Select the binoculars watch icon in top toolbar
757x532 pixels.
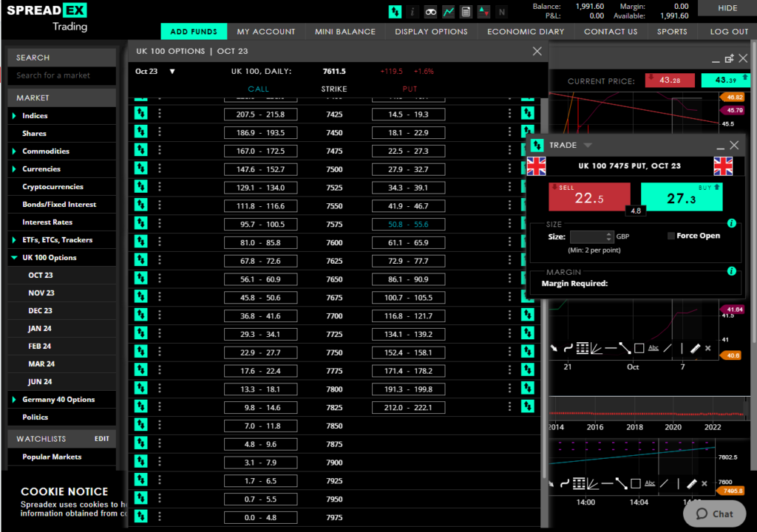pos(431,12)
